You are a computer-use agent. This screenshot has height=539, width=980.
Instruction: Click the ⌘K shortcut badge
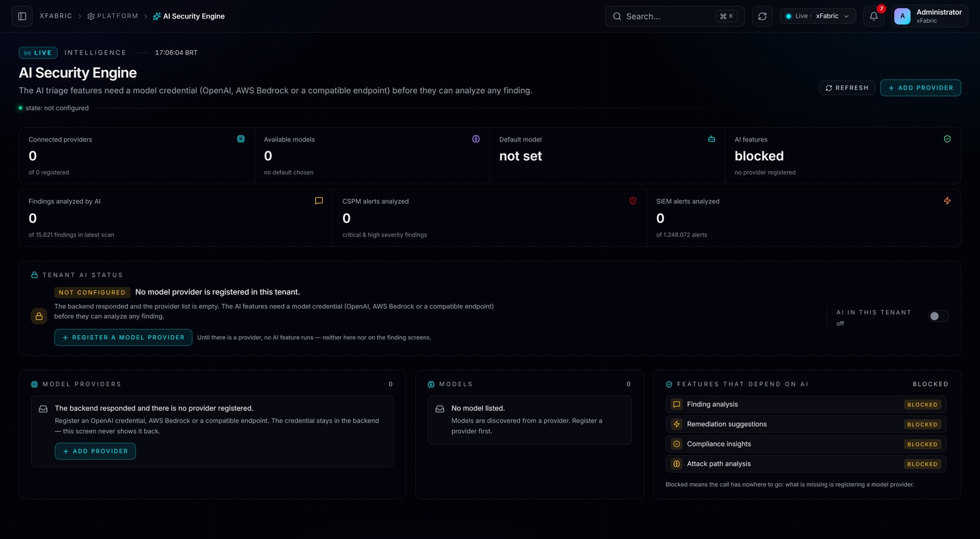(x=726, y=17)
